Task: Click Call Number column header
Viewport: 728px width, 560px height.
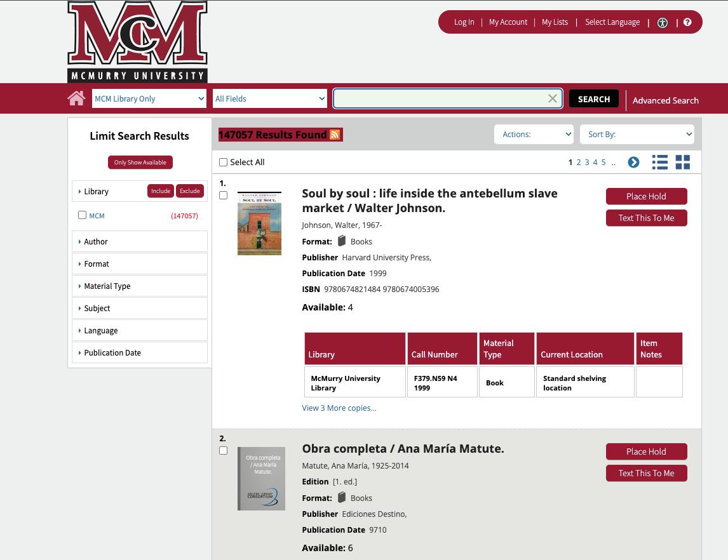Action: coord(442,349)
